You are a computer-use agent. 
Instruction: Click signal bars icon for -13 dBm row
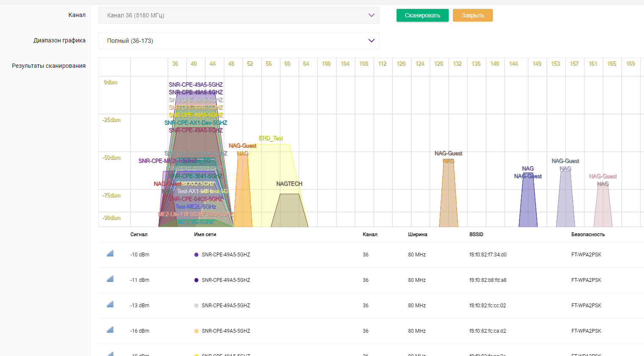click(110, 304)
